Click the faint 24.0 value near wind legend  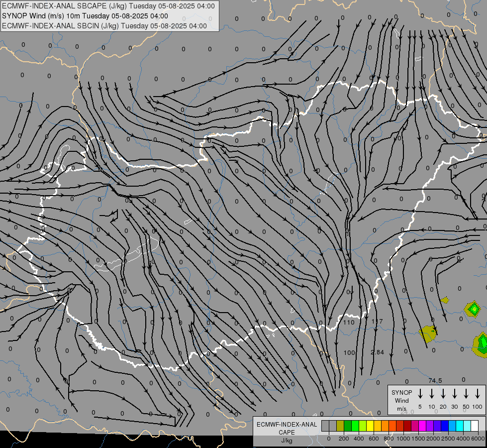pyautogui.click(x=407, y=412)
